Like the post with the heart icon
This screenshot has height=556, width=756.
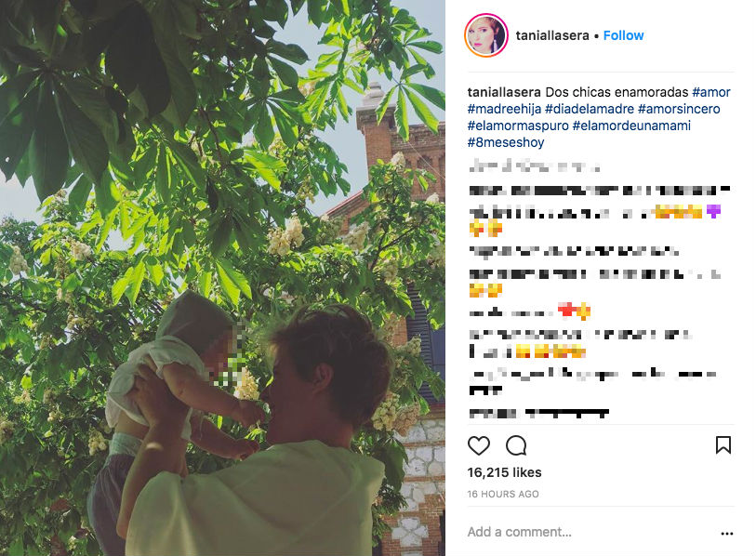pos(478,445)
